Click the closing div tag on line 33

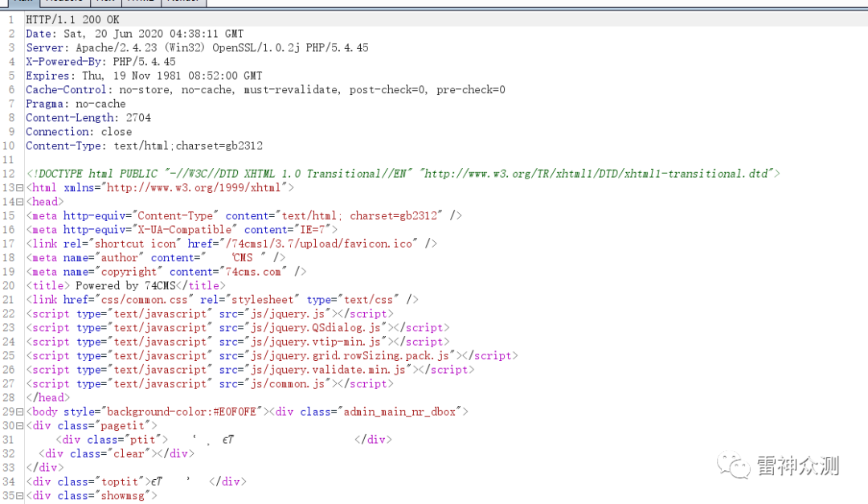(x=45, y=468)
